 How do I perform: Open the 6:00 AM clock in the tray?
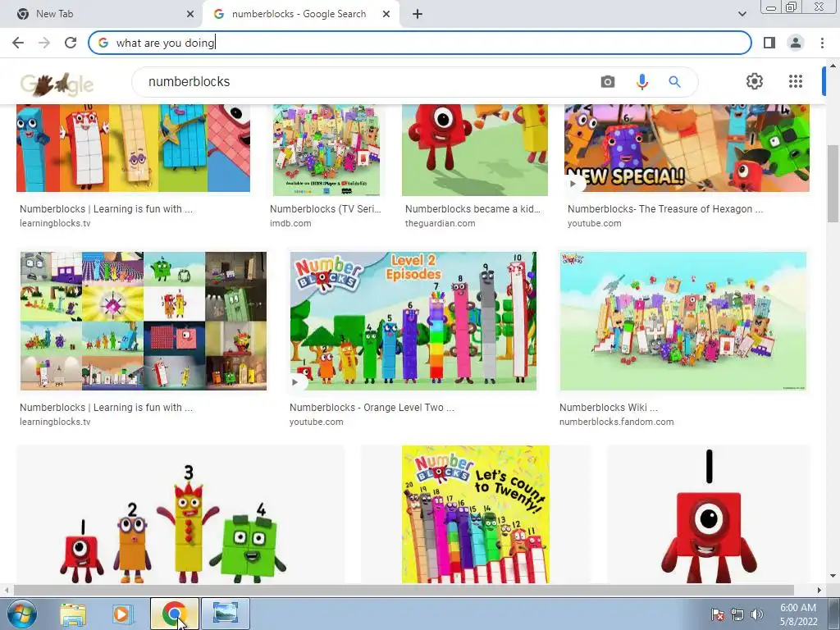coord(798,614)
